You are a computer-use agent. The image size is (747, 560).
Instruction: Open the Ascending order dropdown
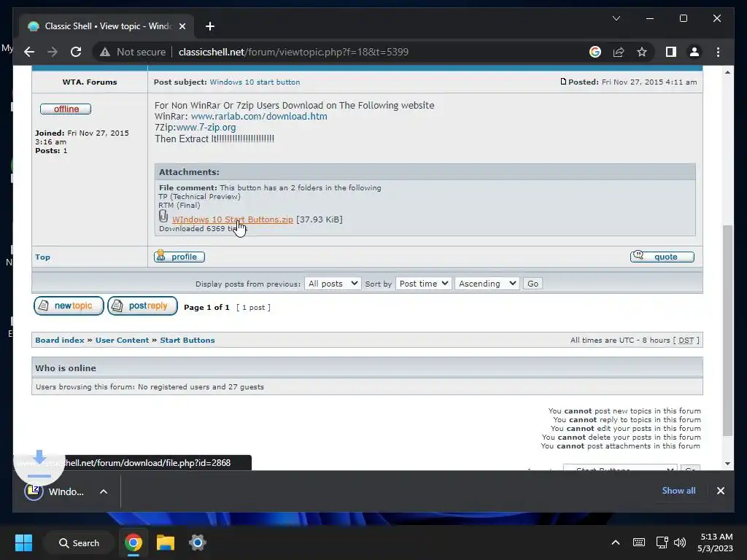487,284
